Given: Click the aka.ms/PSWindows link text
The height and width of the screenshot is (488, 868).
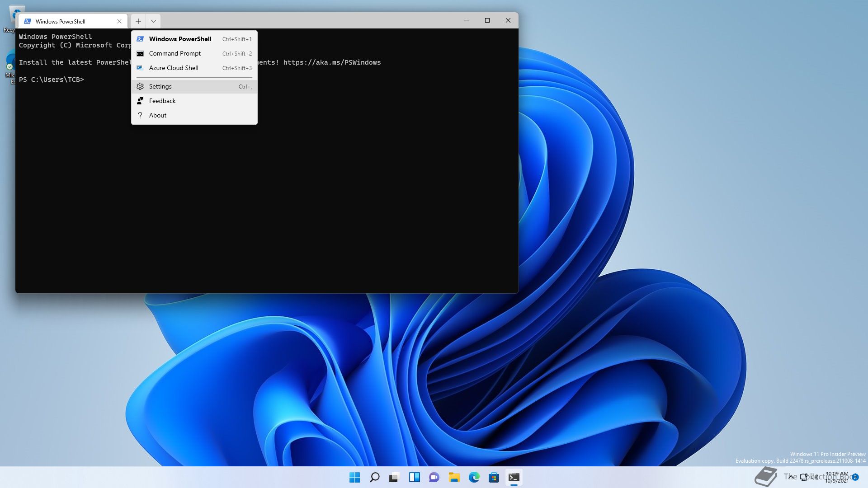Looking at the screenshot, I should pos(332,62).
